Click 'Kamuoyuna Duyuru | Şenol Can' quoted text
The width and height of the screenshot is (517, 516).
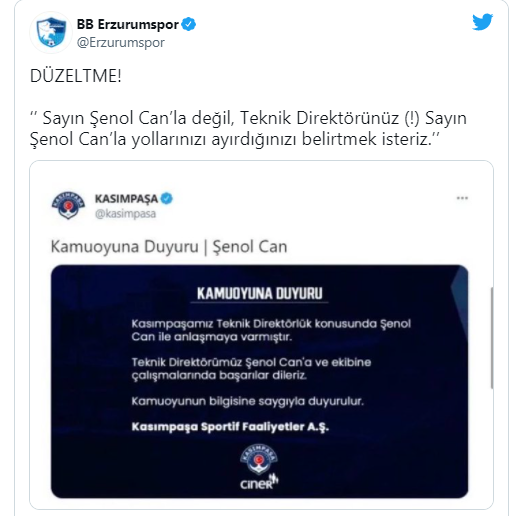coord(169,247)
